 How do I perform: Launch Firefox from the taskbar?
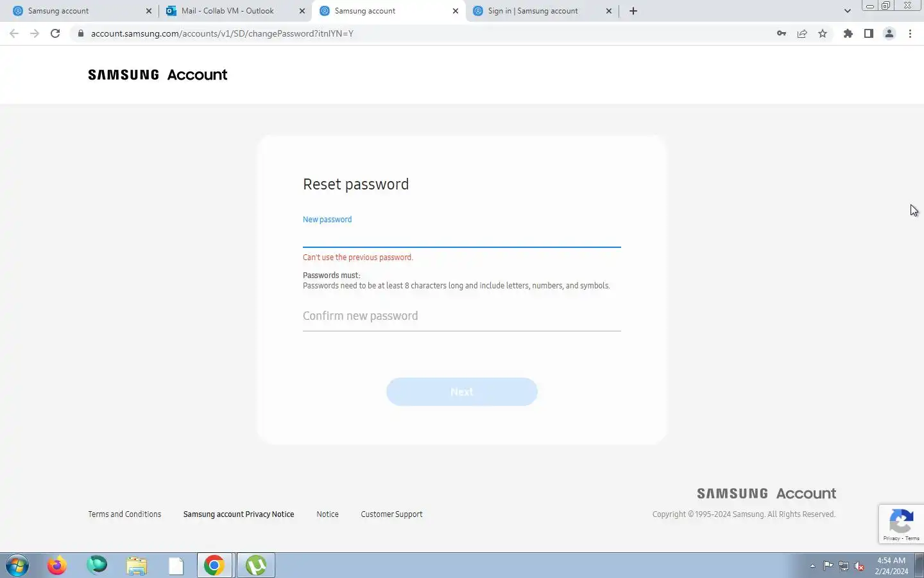point(57,566)
